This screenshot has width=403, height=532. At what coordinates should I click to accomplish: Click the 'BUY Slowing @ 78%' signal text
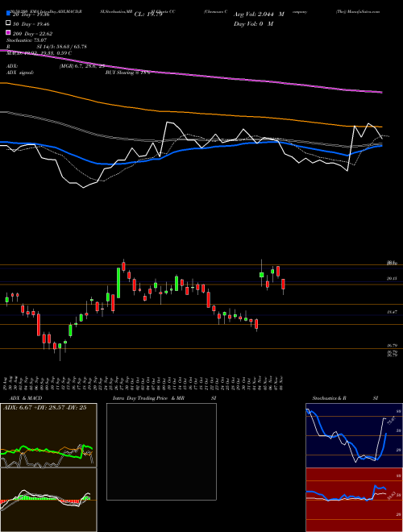[127, 73]
